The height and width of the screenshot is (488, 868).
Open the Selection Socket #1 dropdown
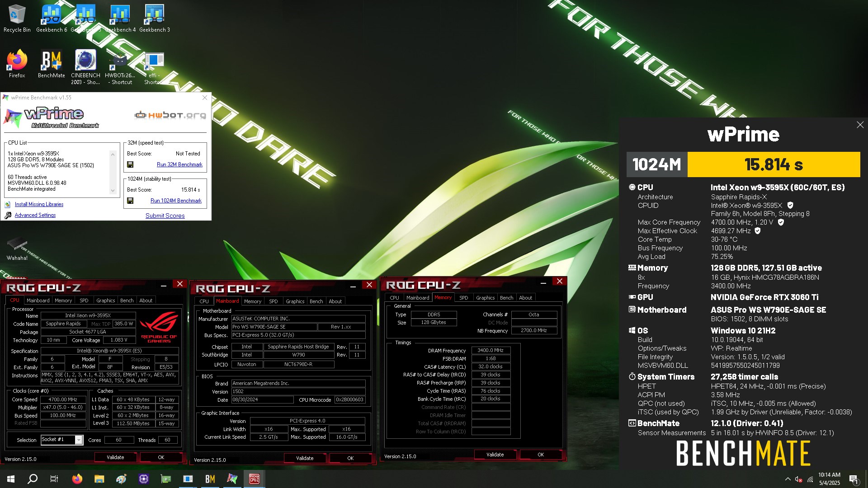[79, 440]
